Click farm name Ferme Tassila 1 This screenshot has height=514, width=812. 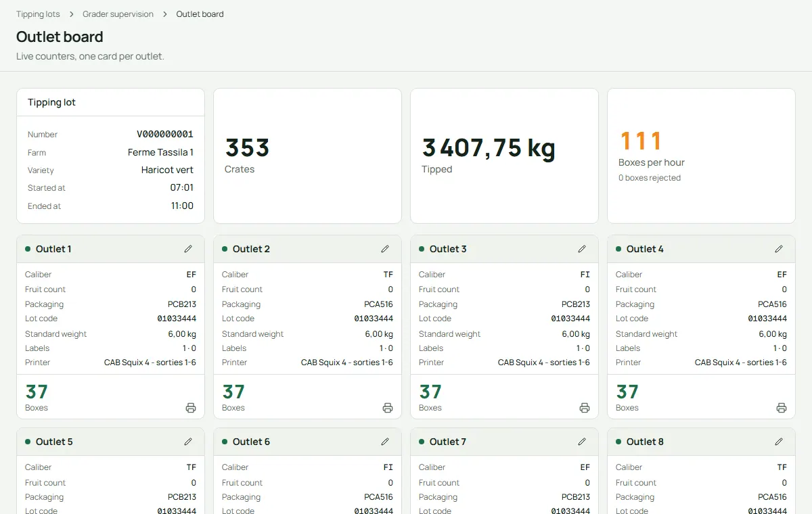(160, 152)
